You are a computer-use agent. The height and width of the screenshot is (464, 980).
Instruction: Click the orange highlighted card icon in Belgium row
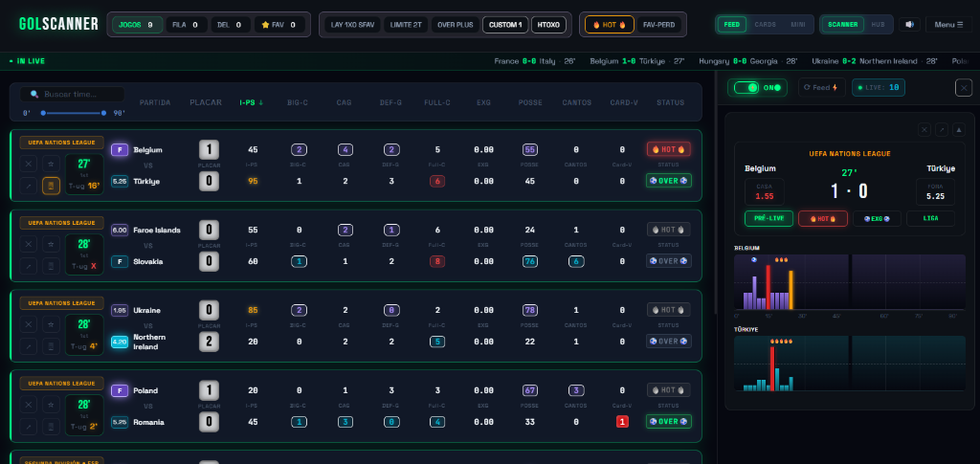click(x=52, y=186)
